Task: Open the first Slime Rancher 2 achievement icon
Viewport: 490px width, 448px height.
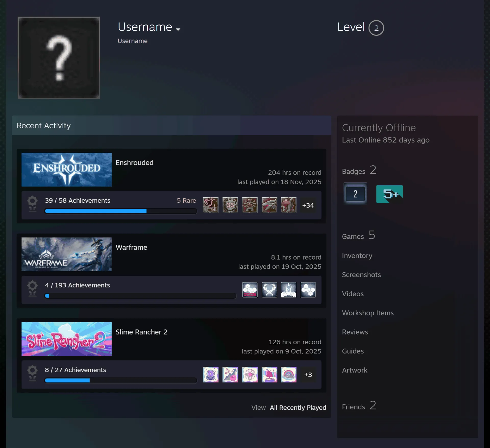Action: point(211,374)
